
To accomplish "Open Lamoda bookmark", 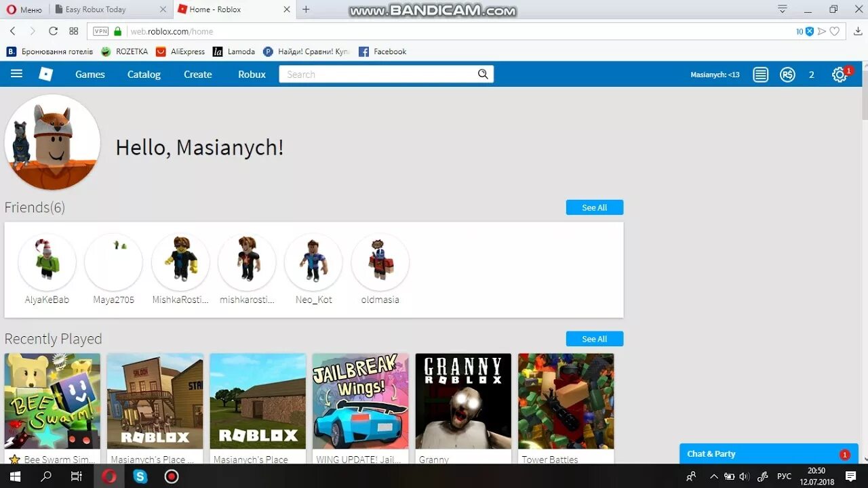I will (x=234, y=52).
